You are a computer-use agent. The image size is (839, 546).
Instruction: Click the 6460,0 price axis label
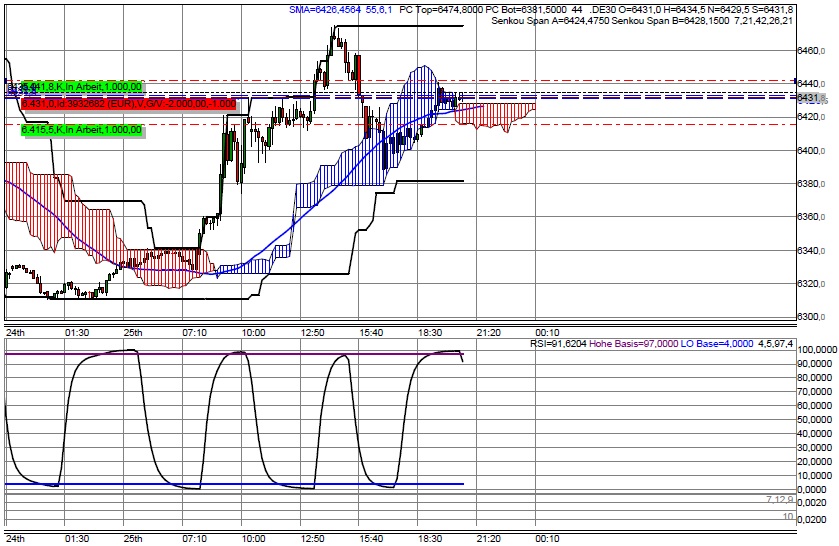tap(811, 51)
